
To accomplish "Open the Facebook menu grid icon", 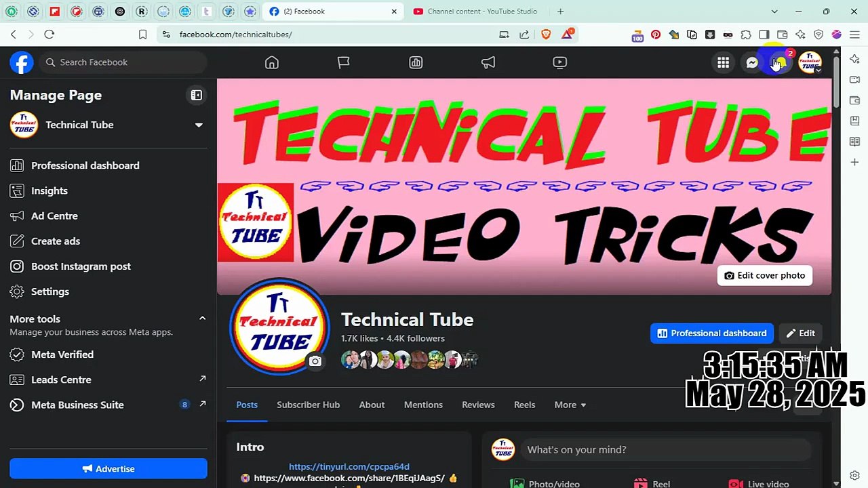I will click(724, 62).
